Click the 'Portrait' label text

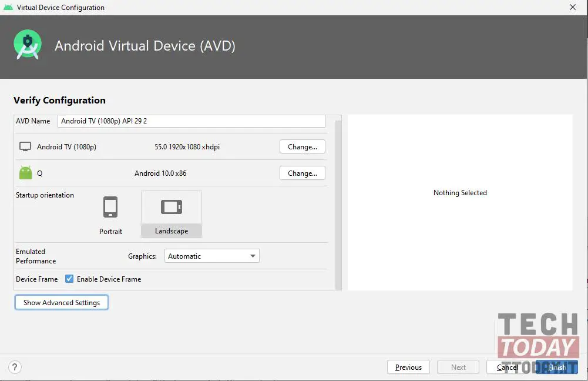pyautogui.click(x=110, y=231)
